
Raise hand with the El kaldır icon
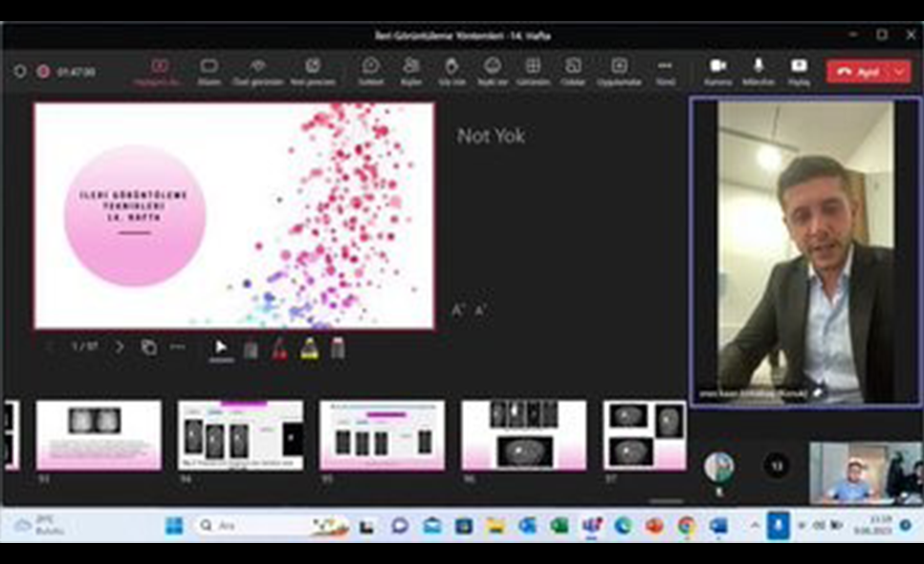(451, 70)
